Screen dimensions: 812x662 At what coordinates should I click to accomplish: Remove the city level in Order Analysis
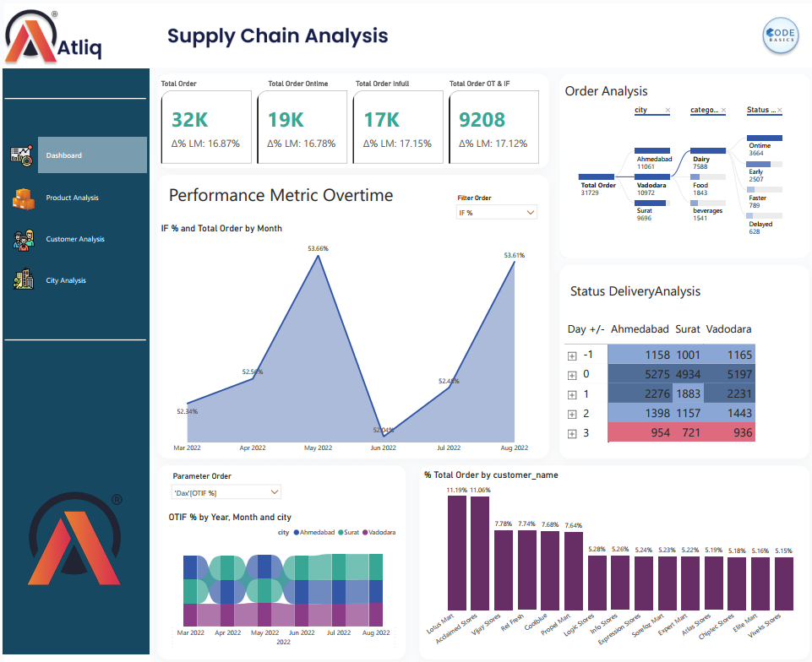tap(668, 111)
